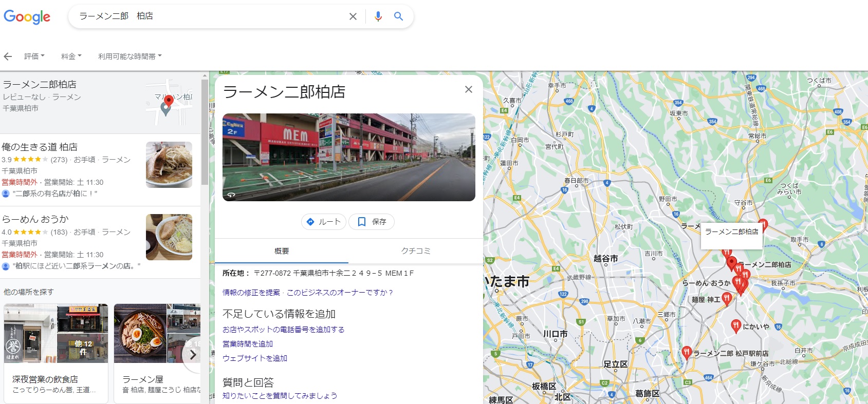Click お店やスポットの電話番号を追加する link
This screenshot has width=868, height=404.
[x=284, y=330]
